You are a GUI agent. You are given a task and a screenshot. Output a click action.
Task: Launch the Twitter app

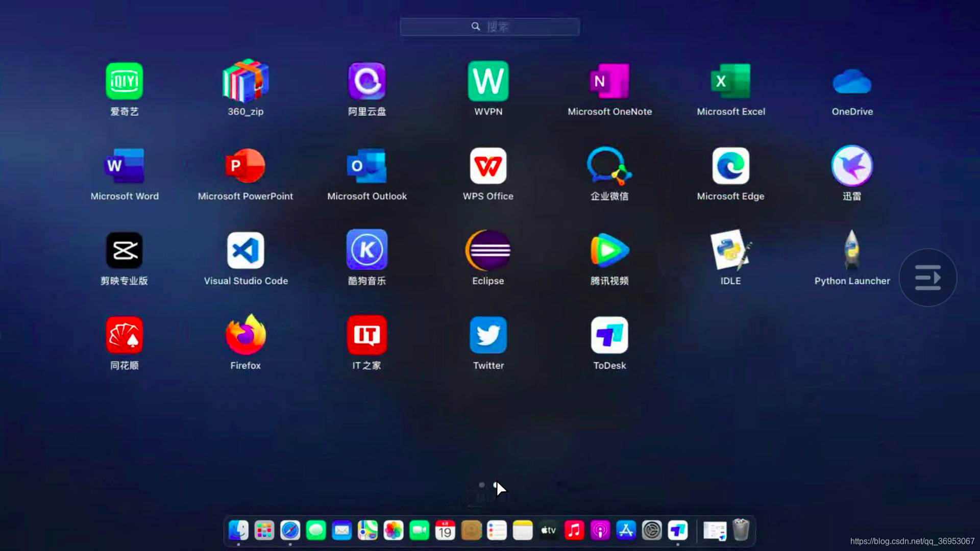pos(488,335)
